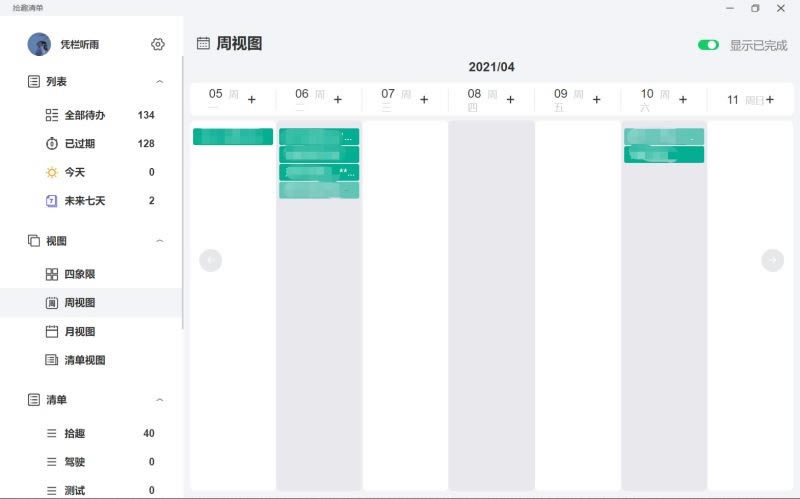Select 四象限 grid icon
The width and height of the screenshot is (800, 499).
pyautogui.click(x=52, y=275)
